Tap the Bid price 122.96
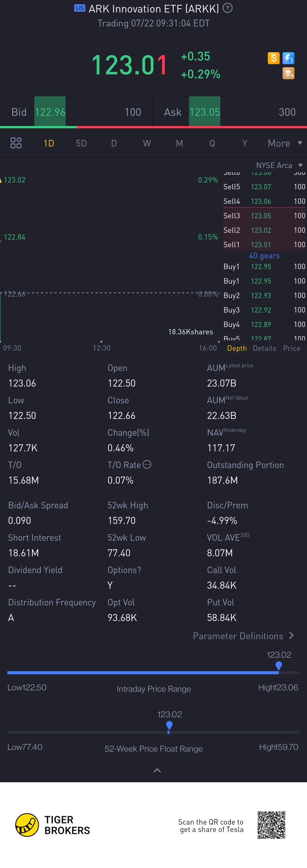 (x=50, y=112)
